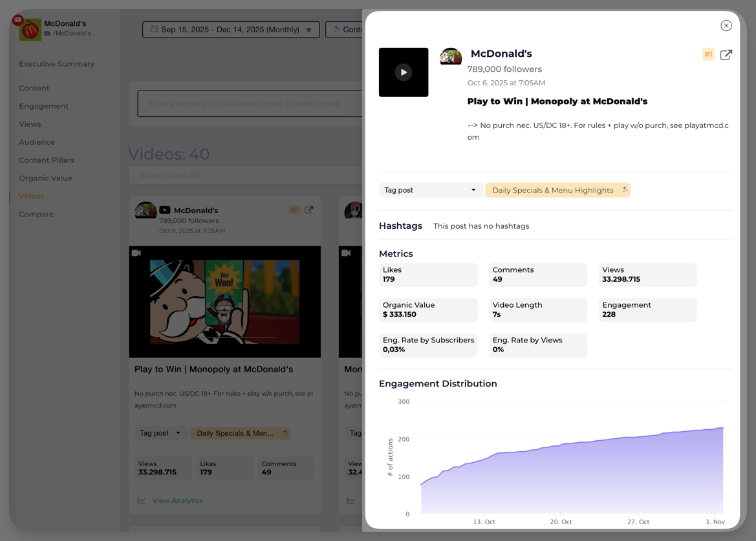
Task: Click the McDonald's brand logo in sidebar
Action: pyautogui.click(x=30, y=29)
